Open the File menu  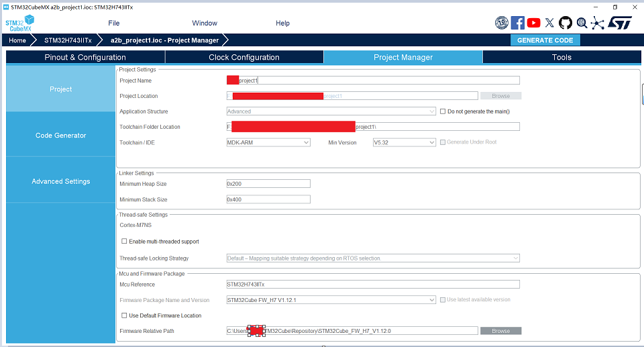coord(114,23)
